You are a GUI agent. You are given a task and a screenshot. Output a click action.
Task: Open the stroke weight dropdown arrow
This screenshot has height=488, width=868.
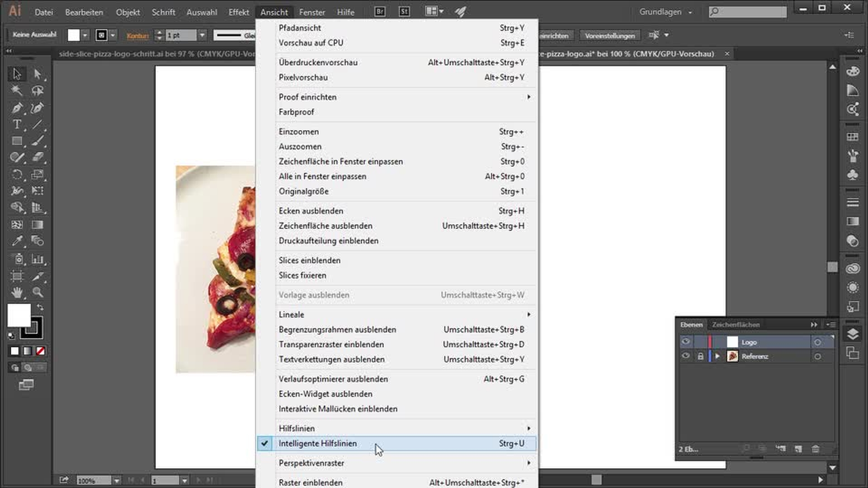202,35
